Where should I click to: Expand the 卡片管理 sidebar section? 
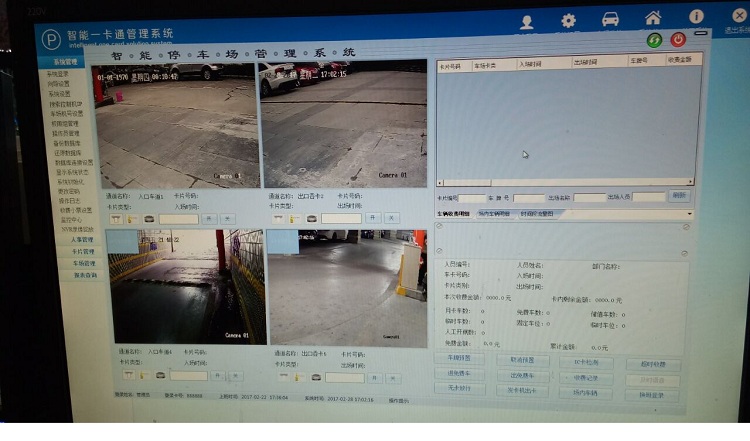tap(83, 252)
